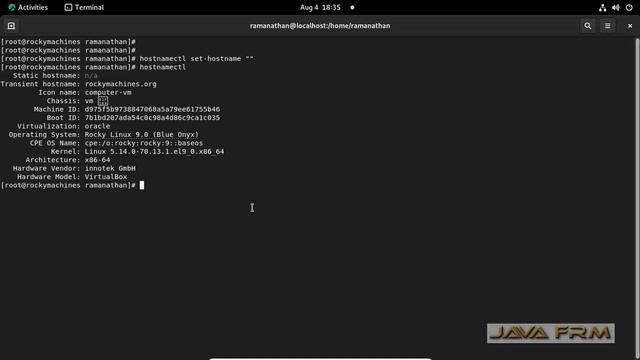Screen dimensions: 640x360
Task: Open the terminal hamburger menu
Action: click(607, 26)
